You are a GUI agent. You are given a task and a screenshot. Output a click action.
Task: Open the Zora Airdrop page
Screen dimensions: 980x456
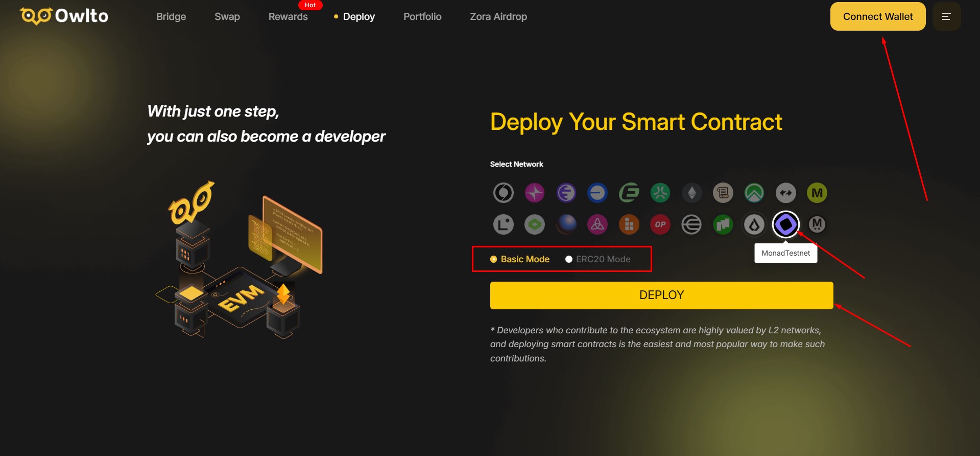(498, 16)
